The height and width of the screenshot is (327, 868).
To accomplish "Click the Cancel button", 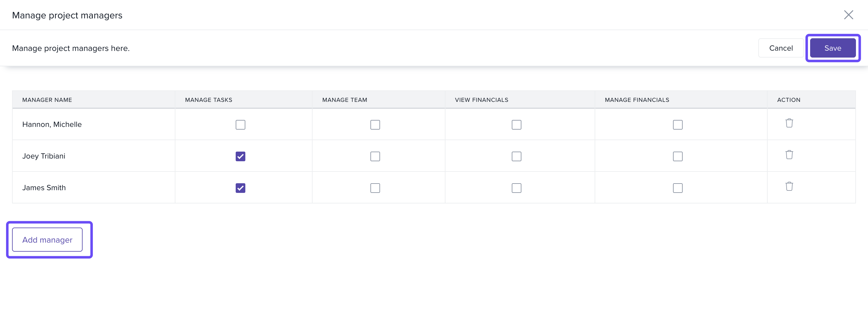I will tap(780, 48).
